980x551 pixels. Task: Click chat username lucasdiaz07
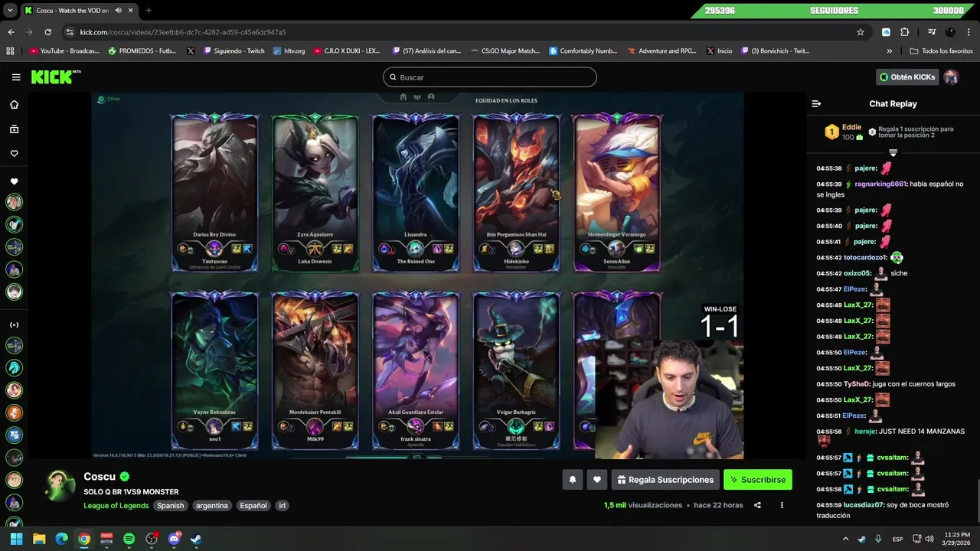864,505
